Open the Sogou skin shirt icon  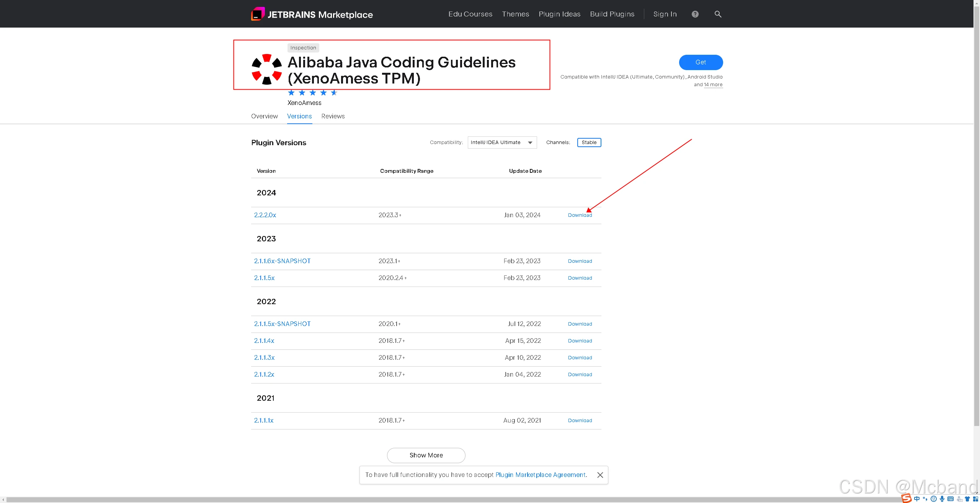(x=967, y=499)
